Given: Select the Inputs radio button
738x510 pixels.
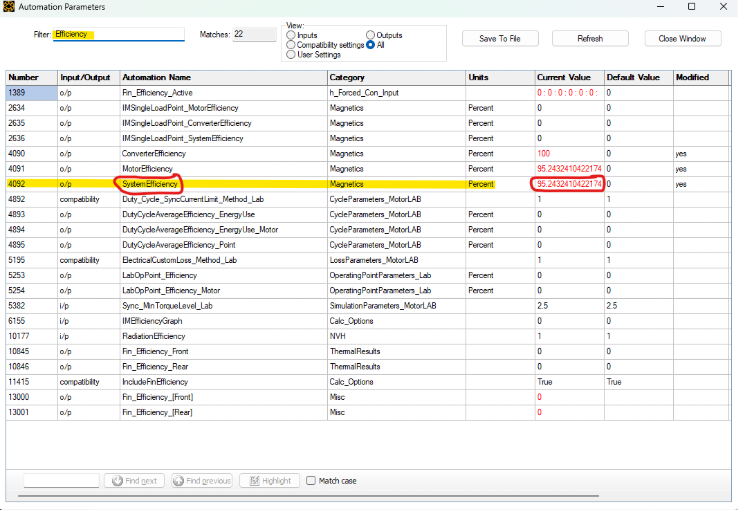Looking at the screenshot, I should point(291,35).
